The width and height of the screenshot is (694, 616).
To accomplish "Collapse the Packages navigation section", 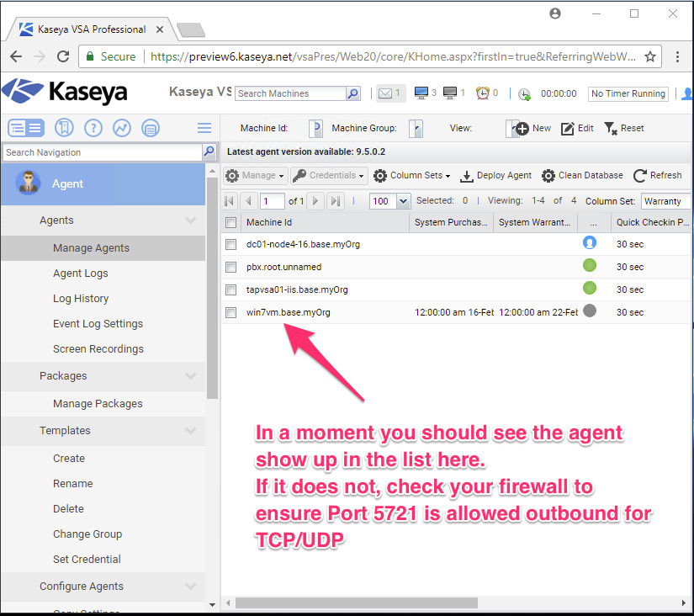I will tap(191, 376).
